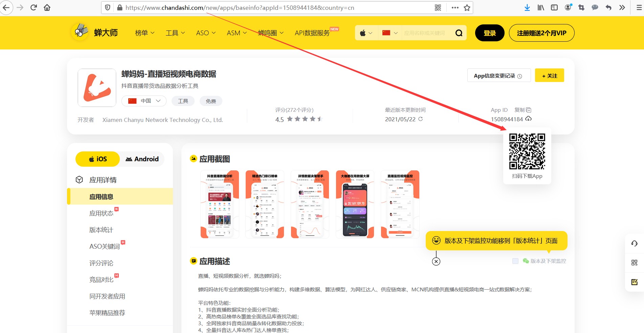Expand the ASO nav dropdown
This screenshot has height=333, width=644.
(x=206, y=33)
